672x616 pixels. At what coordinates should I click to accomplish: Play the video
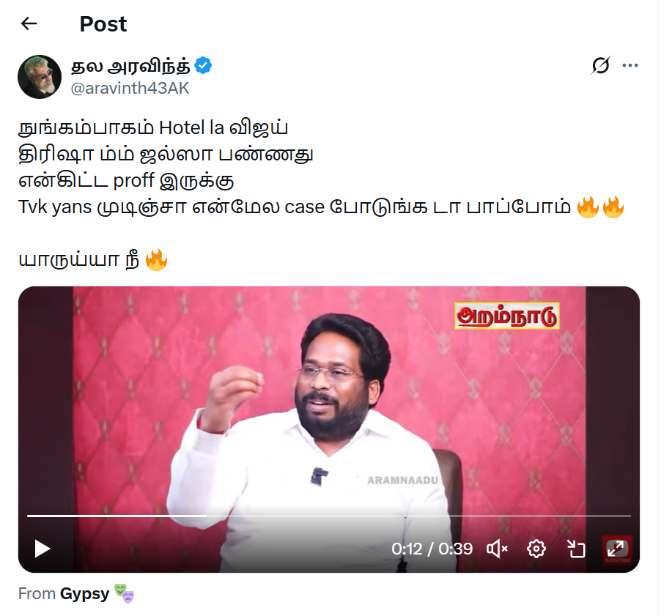(x=42, y=549)
